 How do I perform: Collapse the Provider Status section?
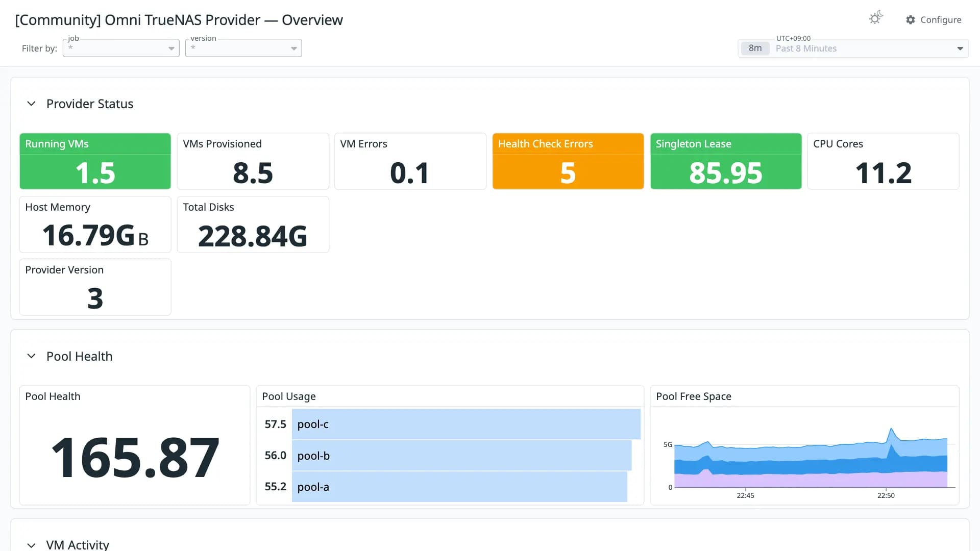tap(31, 104)
